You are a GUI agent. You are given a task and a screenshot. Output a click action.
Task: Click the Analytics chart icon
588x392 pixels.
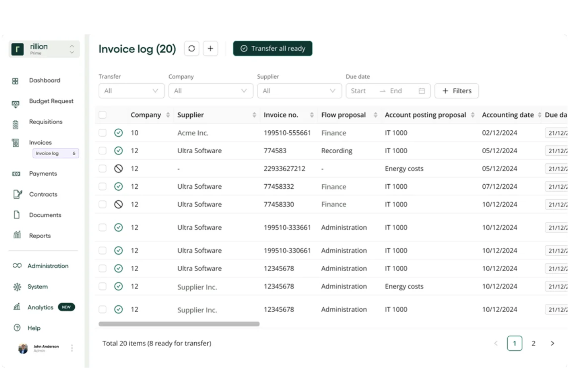tap(17, 307)
